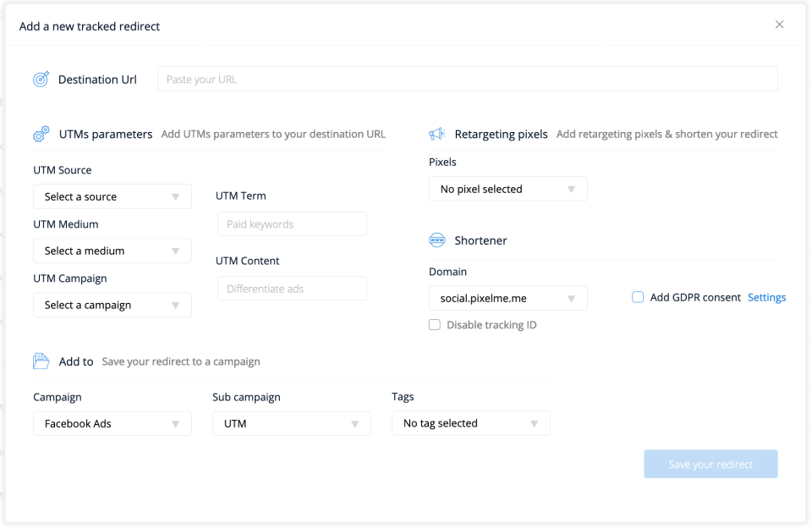Open the Tags dropdown
Viewport: 812px width, 529px height.
471,423
